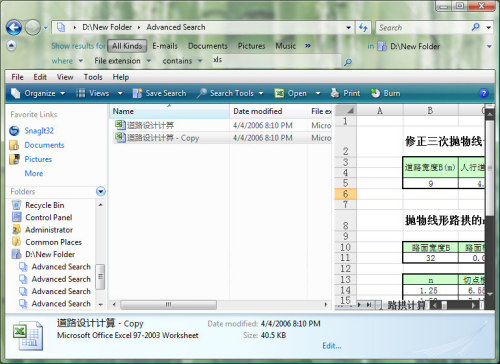
Task: Click the file list horizontal scrollbar thumb
Action: 168,304
